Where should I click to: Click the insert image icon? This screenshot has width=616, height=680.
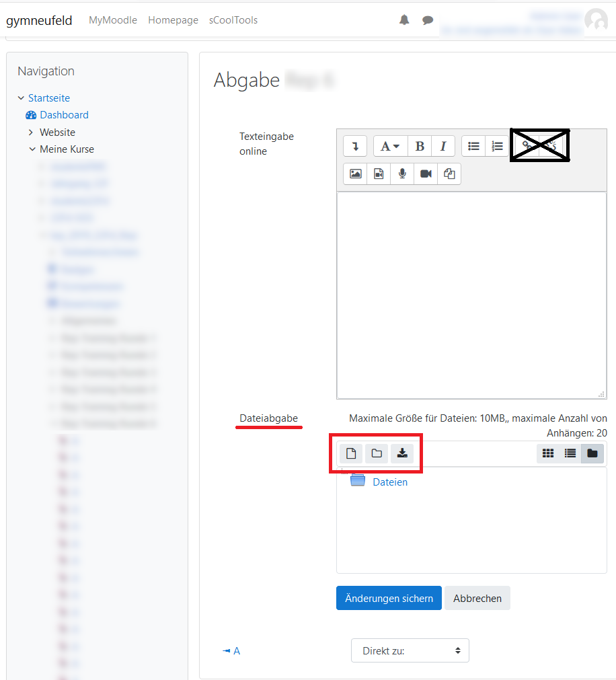356,174
